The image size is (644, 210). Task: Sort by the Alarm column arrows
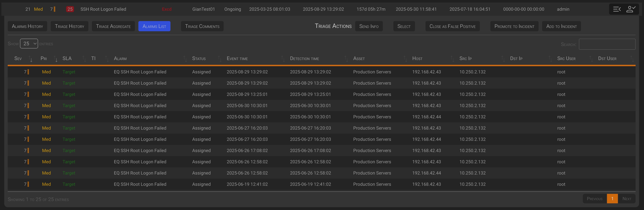pyautogui.click(x=185, y=59)
